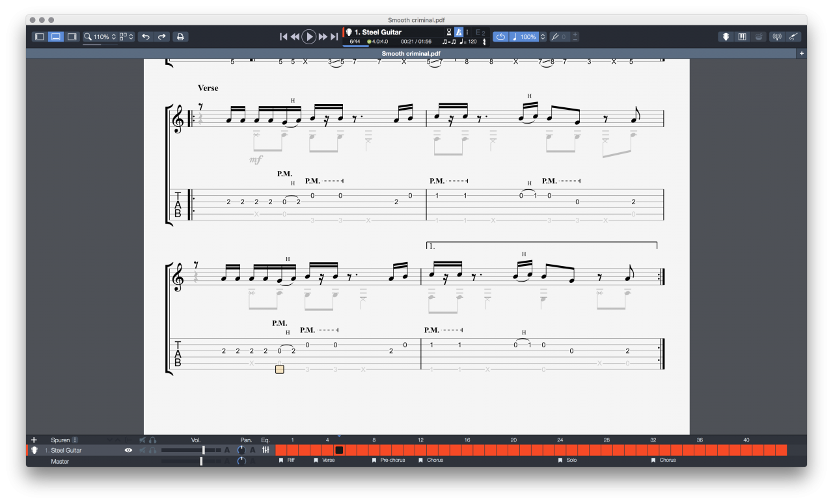
Task: Toggle the bottom global view panel
Action: (x=56, y=36)
